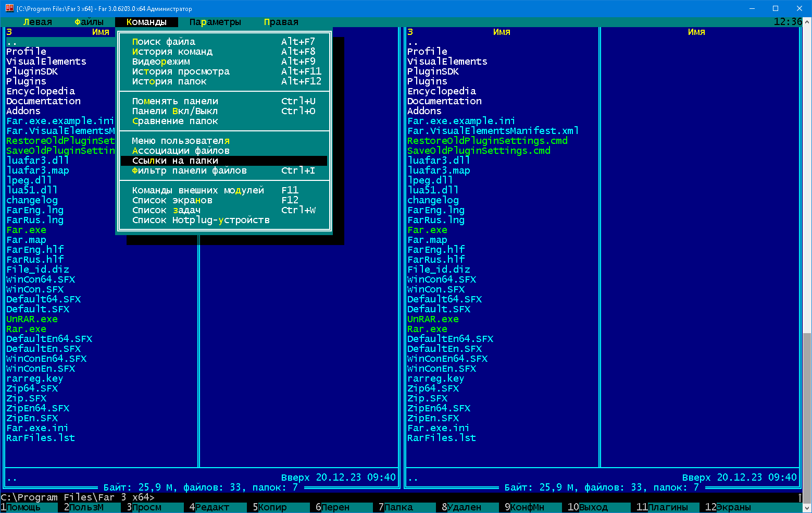Screen dimensions: 812x513
Task: Select RestoreOldPluginSettings.cmd in right panel
Action: [x=487, y=141]
